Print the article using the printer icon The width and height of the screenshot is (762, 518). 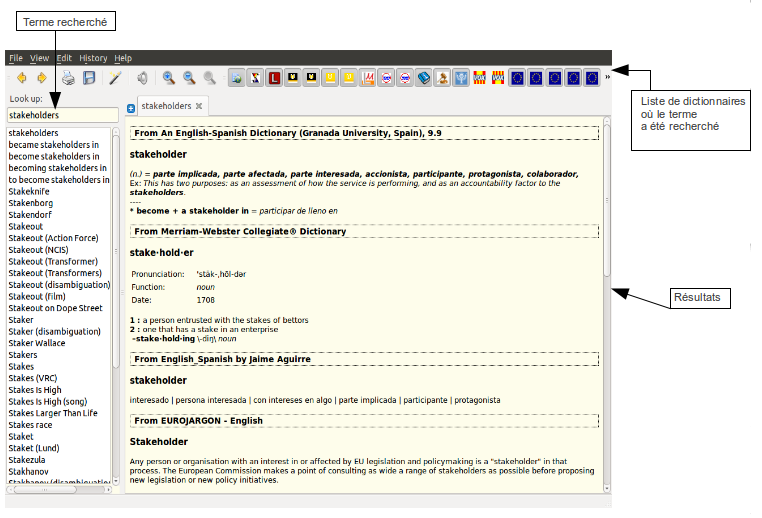69,78
